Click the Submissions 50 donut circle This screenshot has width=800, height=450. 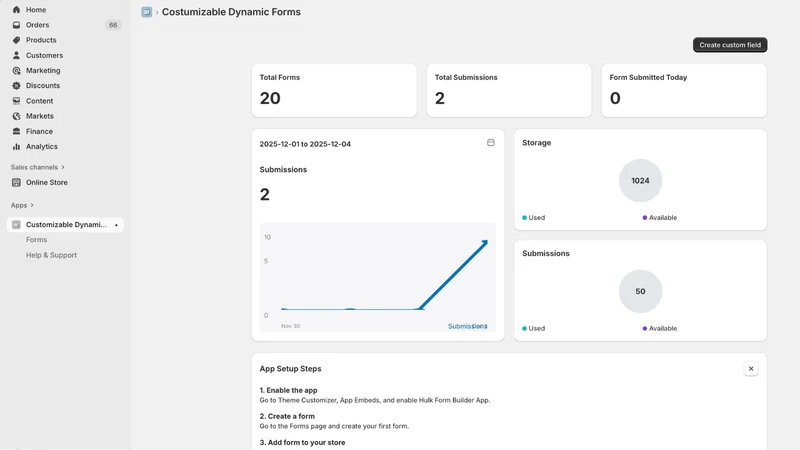click(640, 291)
